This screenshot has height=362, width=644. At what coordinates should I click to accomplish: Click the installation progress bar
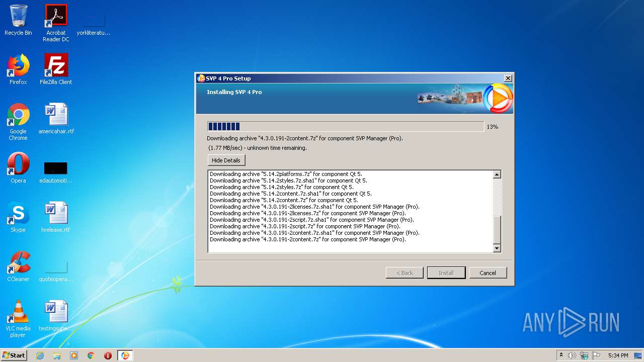(x=346, y=126)
